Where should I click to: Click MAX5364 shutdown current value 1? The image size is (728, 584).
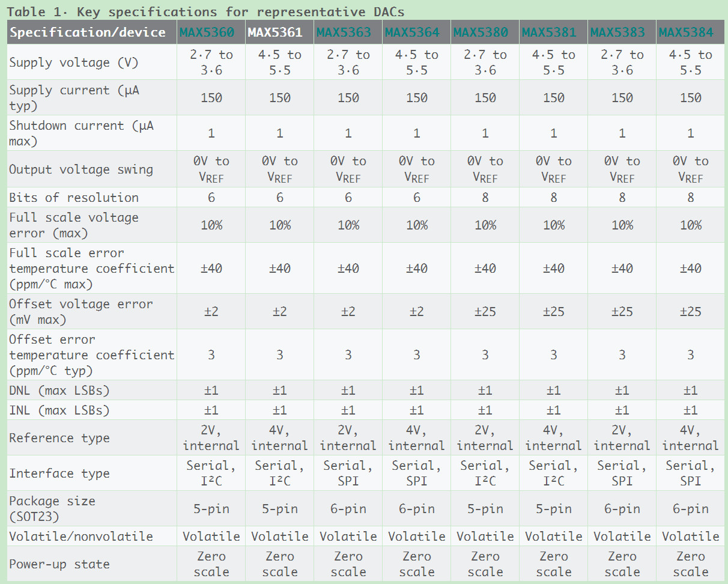[x=416, y=133]
